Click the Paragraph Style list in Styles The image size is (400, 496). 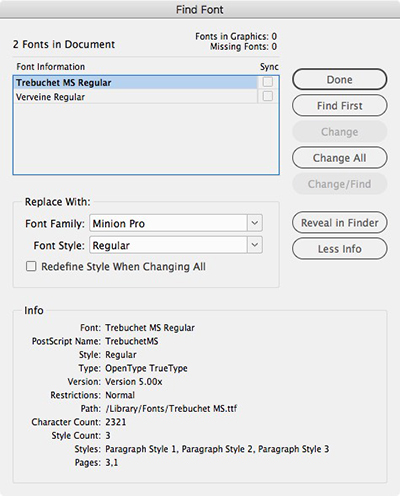(x=217, y=449)
